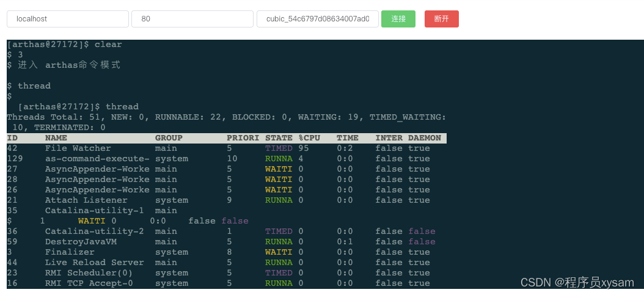Click the "10, TERMINATED: 0" line

[x=59, y=128]
